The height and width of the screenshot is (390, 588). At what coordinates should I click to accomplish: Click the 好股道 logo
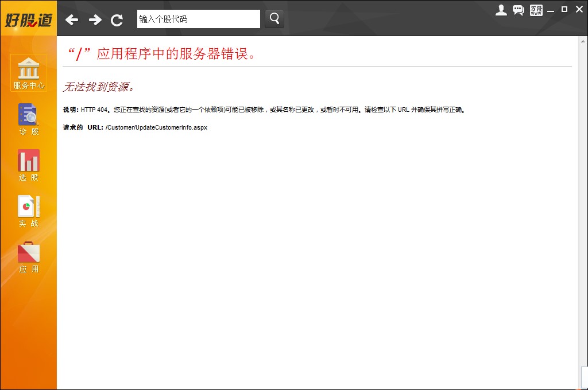point(29,20)
